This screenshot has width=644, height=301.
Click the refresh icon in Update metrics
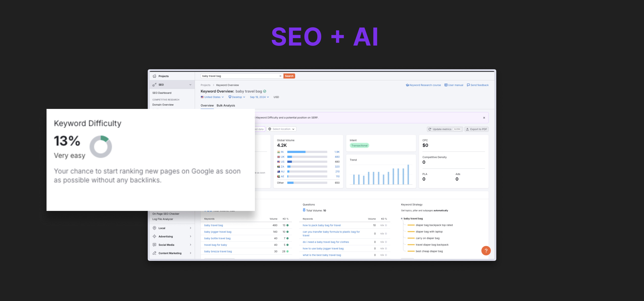(x=430, y=129)
